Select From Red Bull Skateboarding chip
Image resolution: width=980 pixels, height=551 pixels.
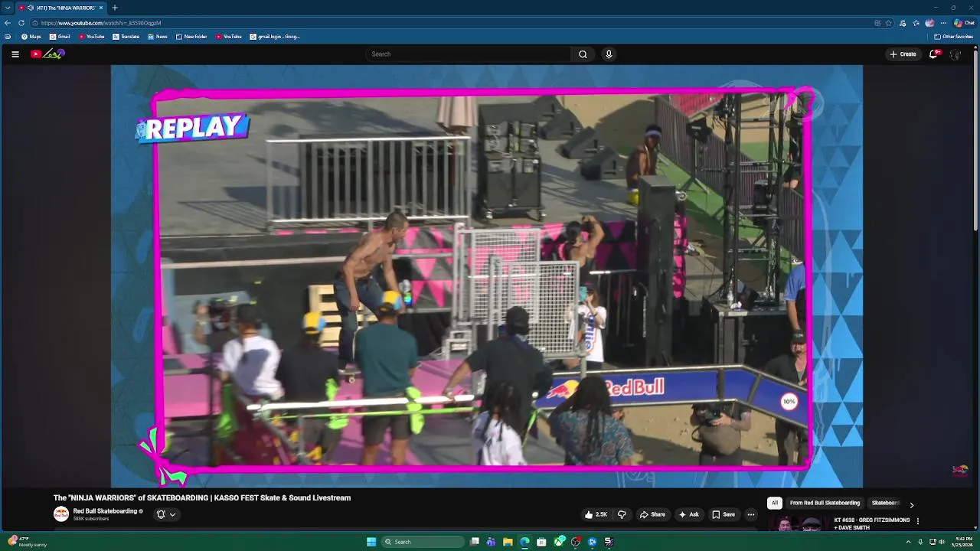click(x=825, y=503)
